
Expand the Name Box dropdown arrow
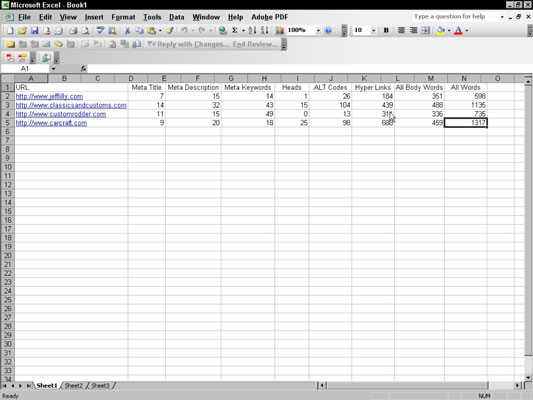point(53,69)
